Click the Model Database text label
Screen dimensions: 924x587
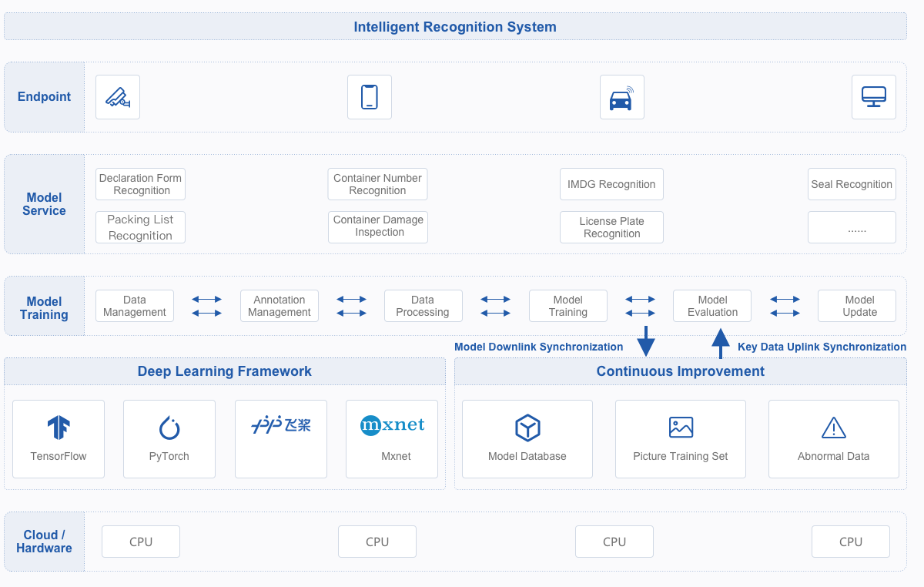point(527,456)
